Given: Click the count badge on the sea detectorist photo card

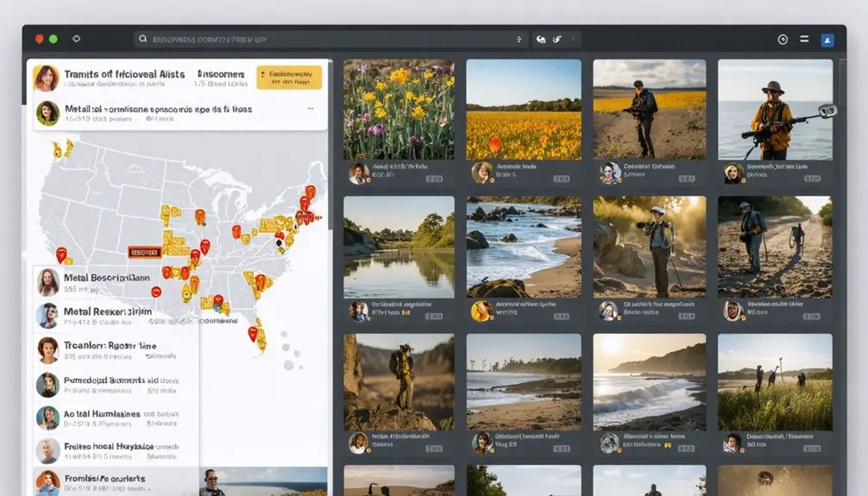Looking at the screenshot, I should click(x=812, y=179).
